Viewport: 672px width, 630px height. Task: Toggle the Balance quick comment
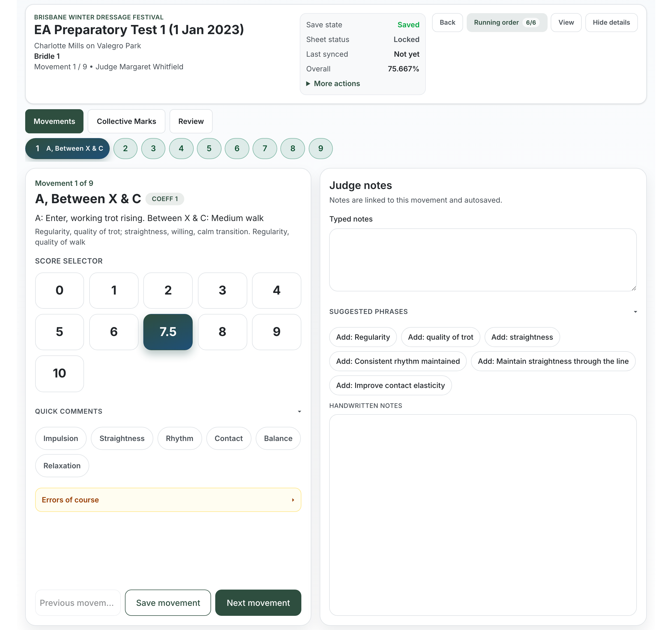pos(278,438)
